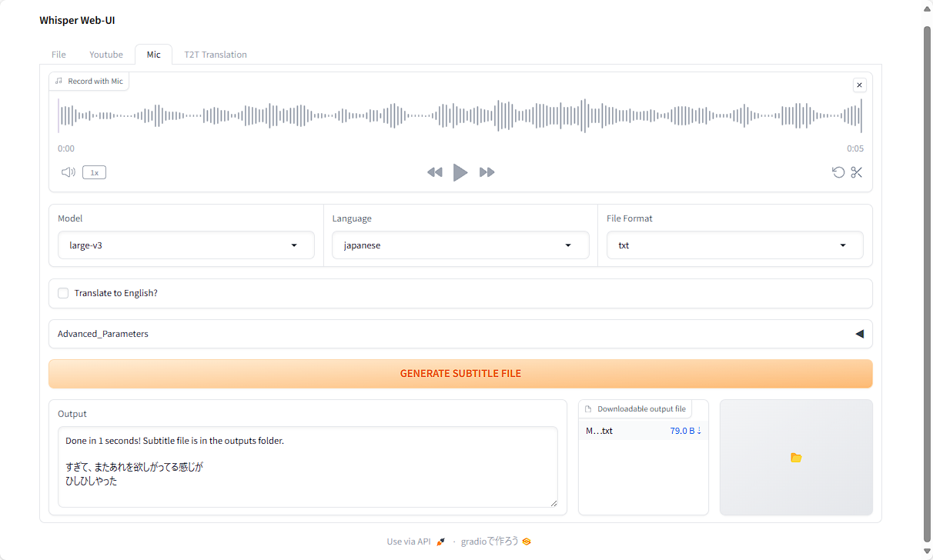Enable Translate to English checkbox
This screenshot has width=933, height=560.
coord(63,293)
